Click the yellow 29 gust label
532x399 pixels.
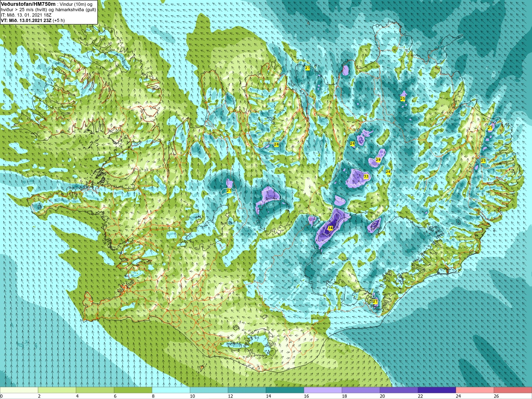click(378, 160)
